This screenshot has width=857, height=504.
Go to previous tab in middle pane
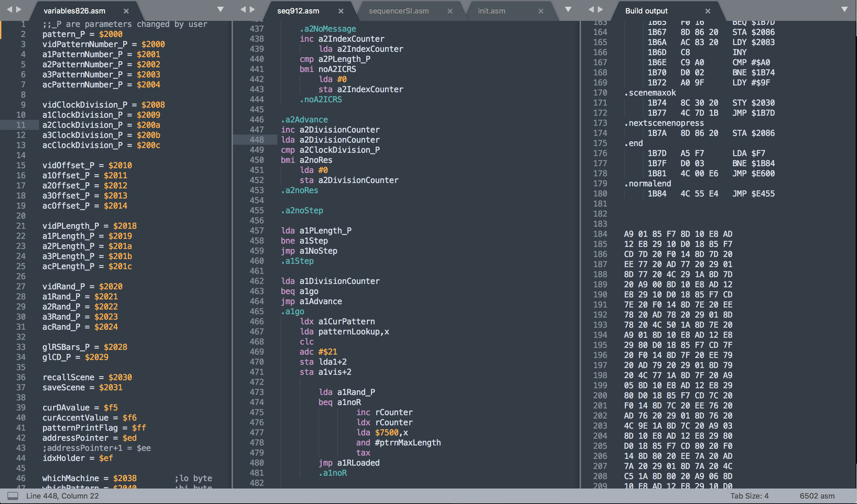(x=243, y=9)
